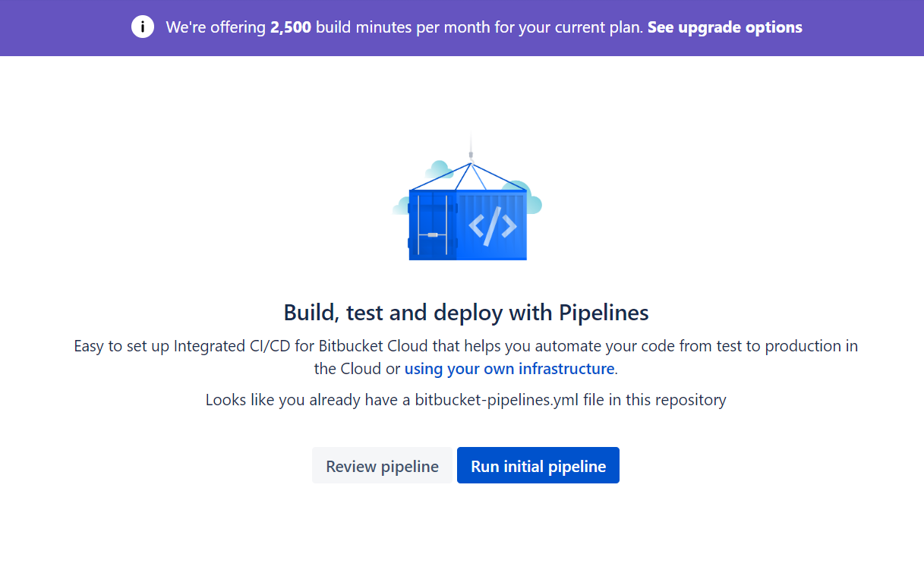Start the build with Run initial pipeline

point(538,465)
